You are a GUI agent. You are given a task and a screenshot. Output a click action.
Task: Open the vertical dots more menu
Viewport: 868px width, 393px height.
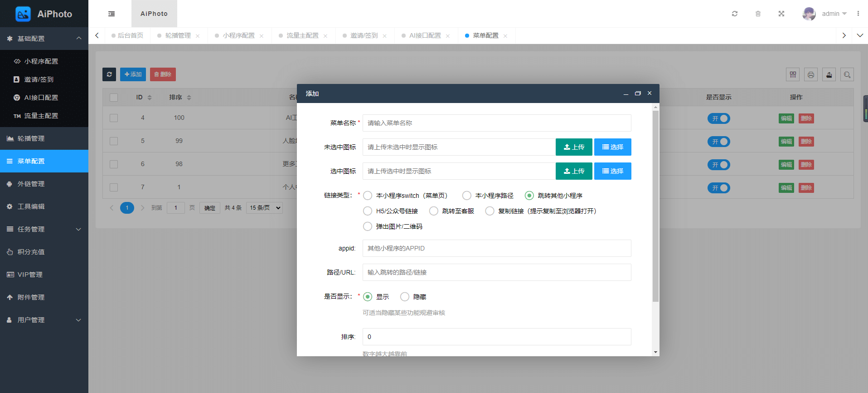pos(858,14)
